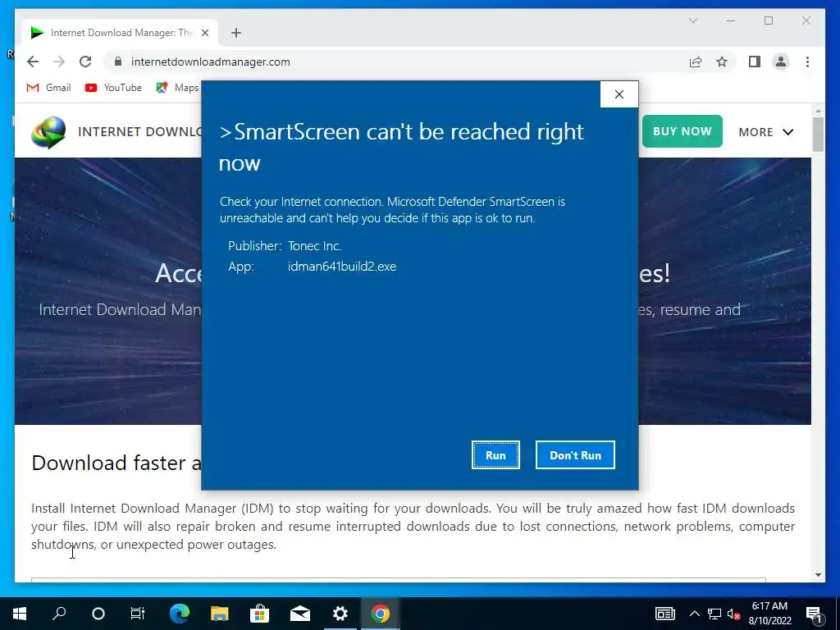This screenshot has height=630, width=840.
Task: Click page scrollbar down arrow
Action: pyautogui.click(x=818, y=575)
